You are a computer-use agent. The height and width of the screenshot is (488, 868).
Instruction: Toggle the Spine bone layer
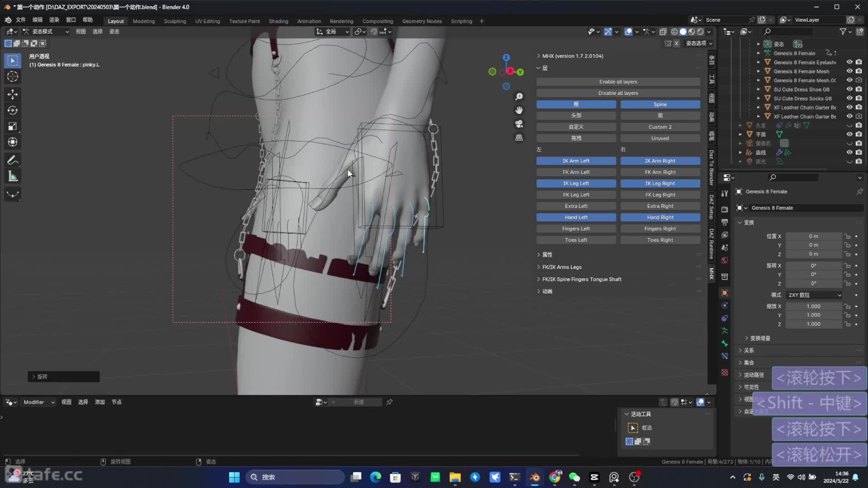pyautogui.click(x=660, y=104)
